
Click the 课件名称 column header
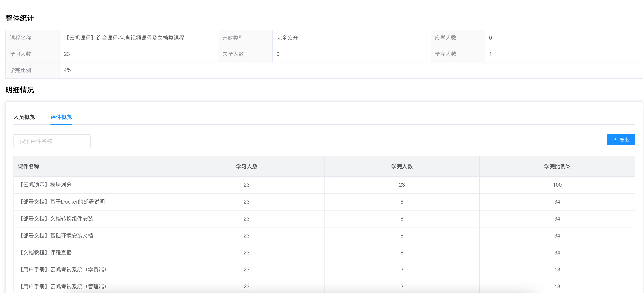91,167
